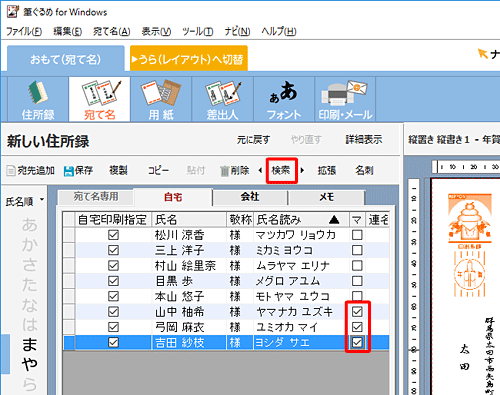Open the 用紙 paper icon

click(161, 99)
